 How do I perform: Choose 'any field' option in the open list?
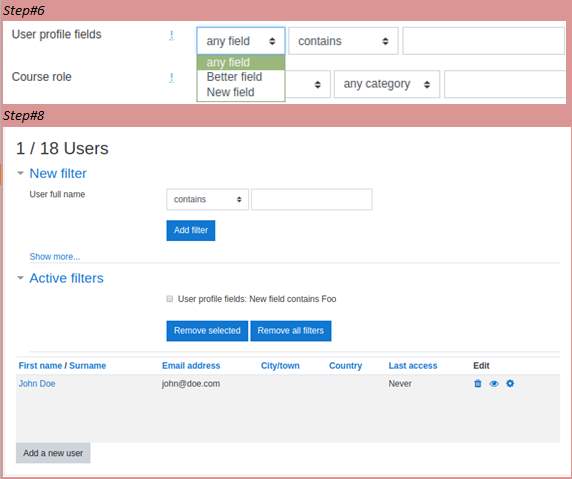click(x=228, y=62)
